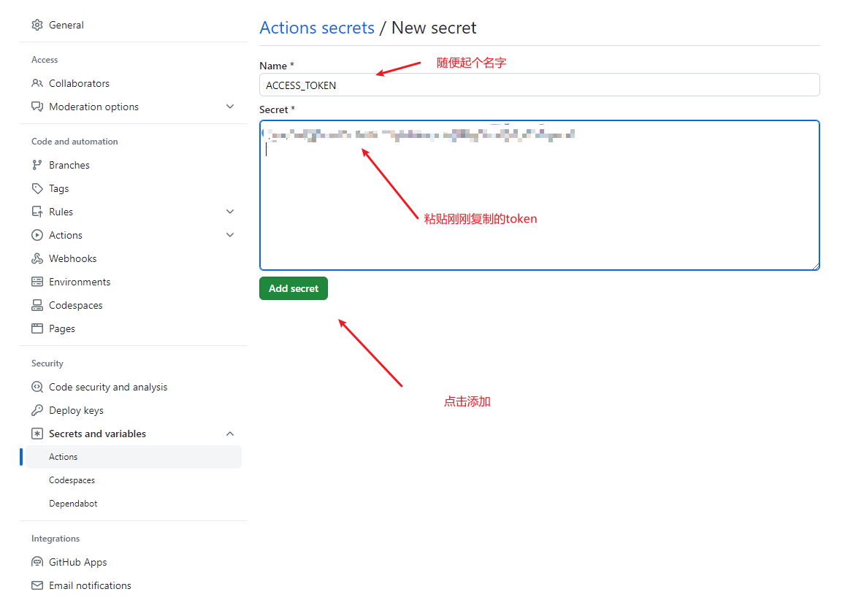Grab the Secret textarea resize handle

(x=816, y=266)
